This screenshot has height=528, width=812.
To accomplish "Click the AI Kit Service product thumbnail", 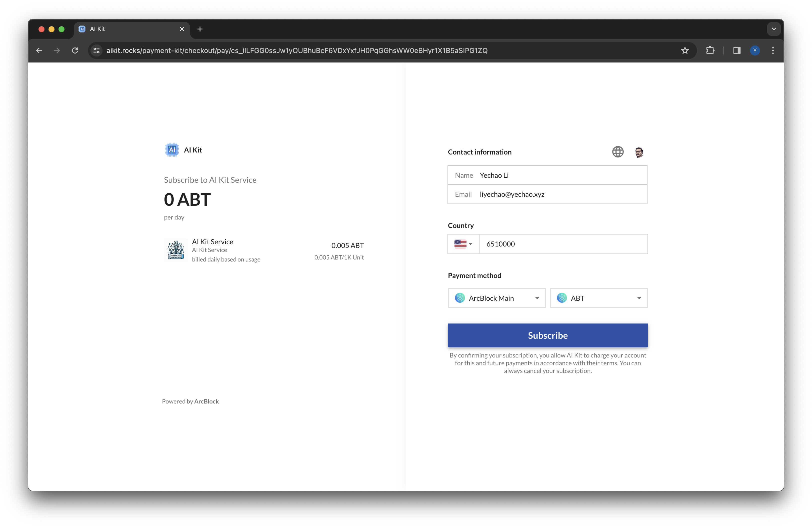I will [x=176, y=250].
